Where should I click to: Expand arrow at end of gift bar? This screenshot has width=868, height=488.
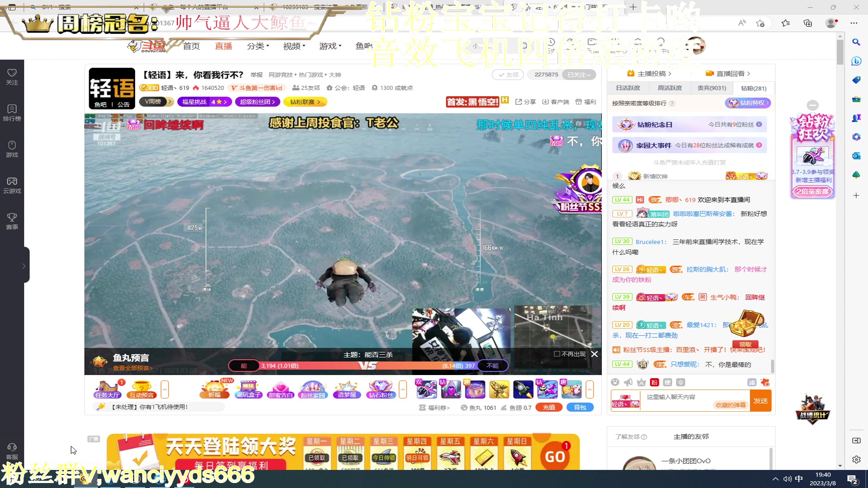click(590, 389)
